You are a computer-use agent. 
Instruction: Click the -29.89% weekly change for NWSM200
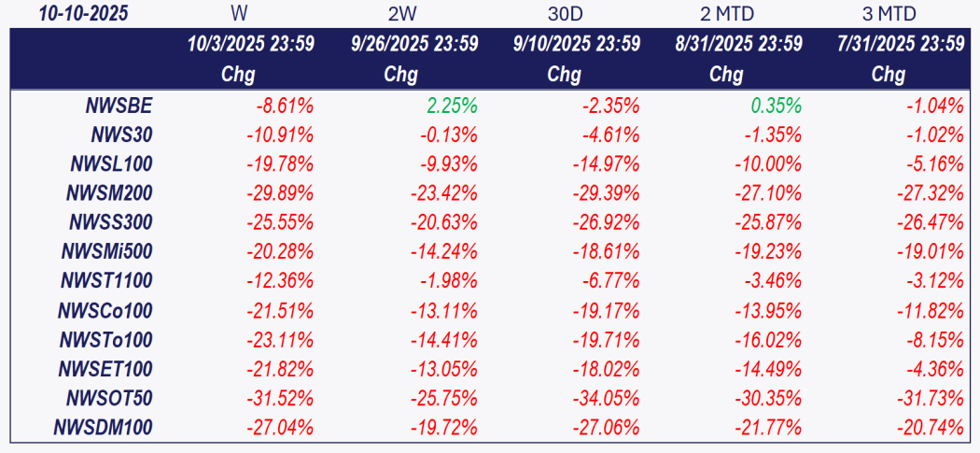pyautogui.click(x=280, y=193)
